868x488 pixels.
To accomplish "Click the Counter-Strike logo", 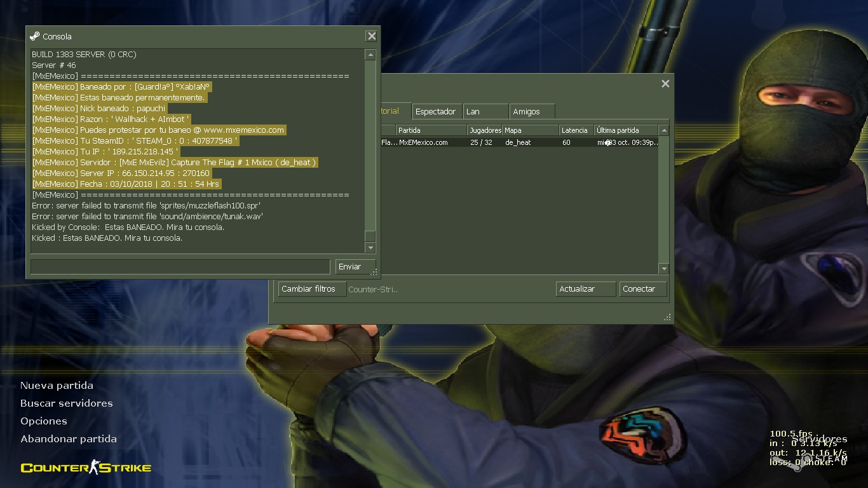I will [x=86, y=468].
